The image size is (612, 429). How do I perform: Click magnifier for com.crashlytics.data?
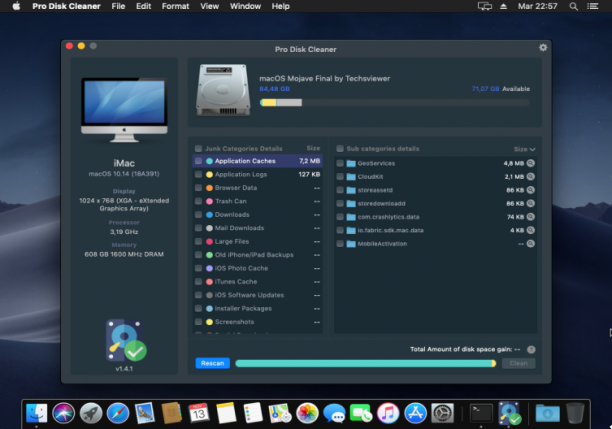530,217
